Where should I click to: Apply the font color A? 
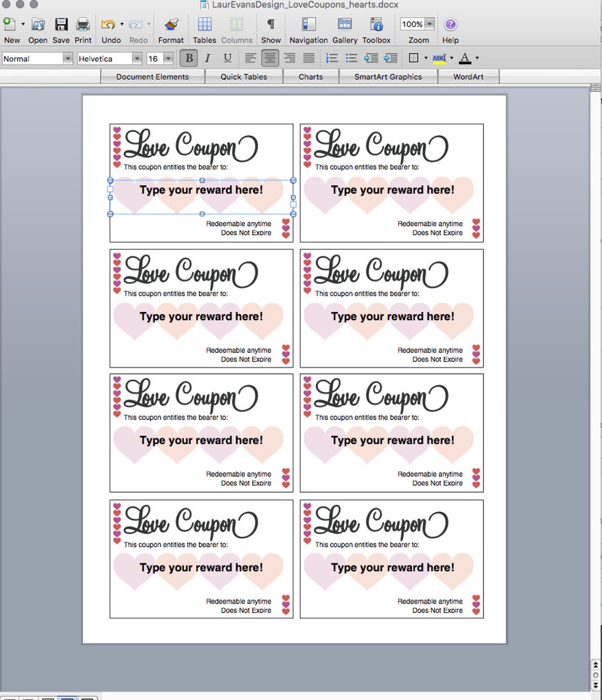(x=465, y=58)
